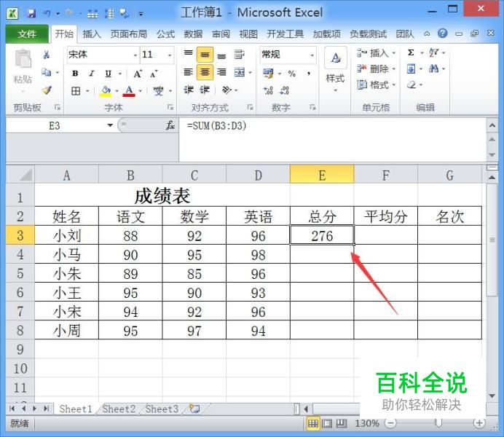Toggle middle vertical alignment
Image resolution: width=504 pixels, height=437 pixels.
pyautogui.click(x=205, y=55)
